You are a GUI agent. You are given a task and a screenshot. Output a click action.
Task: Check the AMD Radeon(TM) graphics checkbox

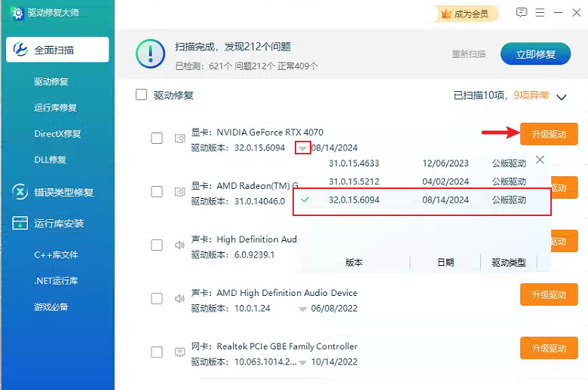click(157, 192)
